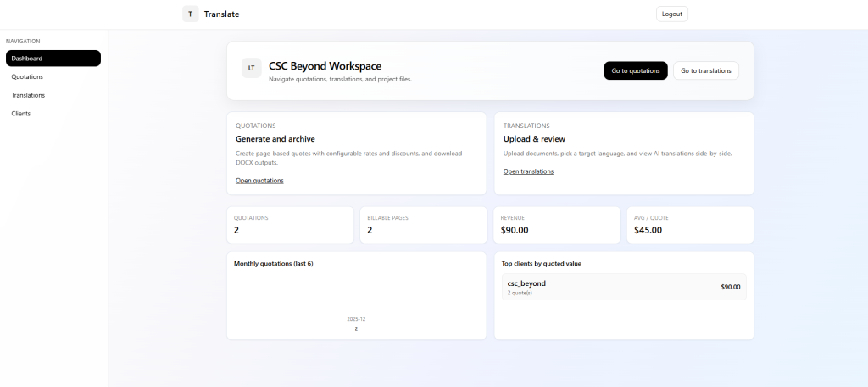Open Quotations from the sidebar navigation
868x387 pixels.
click(x=27, y=76)
